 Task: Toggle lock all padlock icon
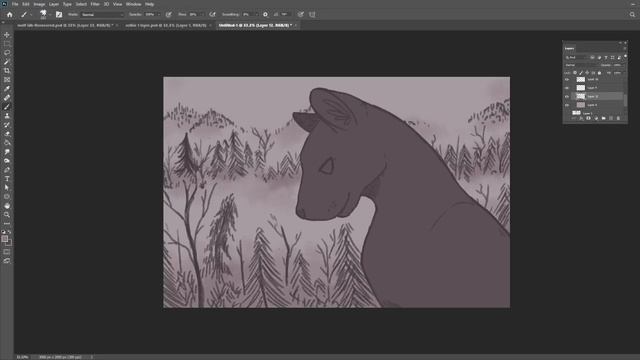[x=599, y=73]
